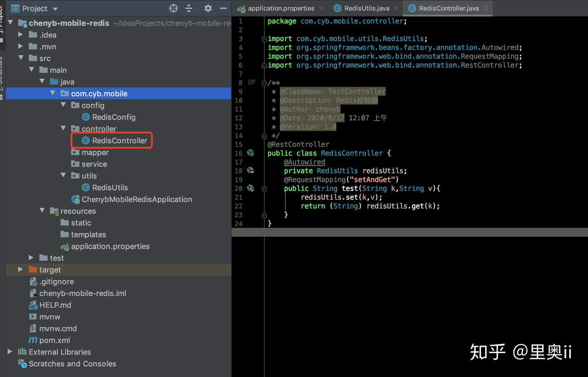Close the RedisController.java tab
Viewport: 588px width, 377px height.
coord(486,8)
